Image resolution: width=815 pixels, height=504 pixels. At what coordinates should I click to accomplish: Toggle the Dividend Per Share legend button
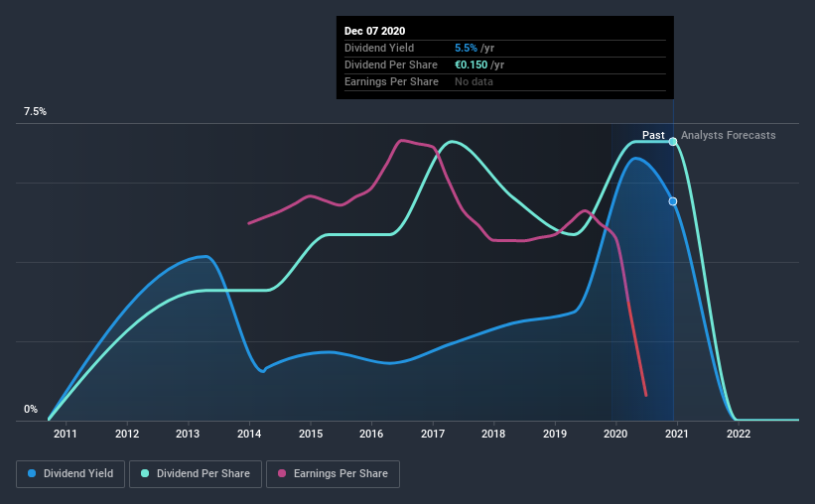point(196,474)
